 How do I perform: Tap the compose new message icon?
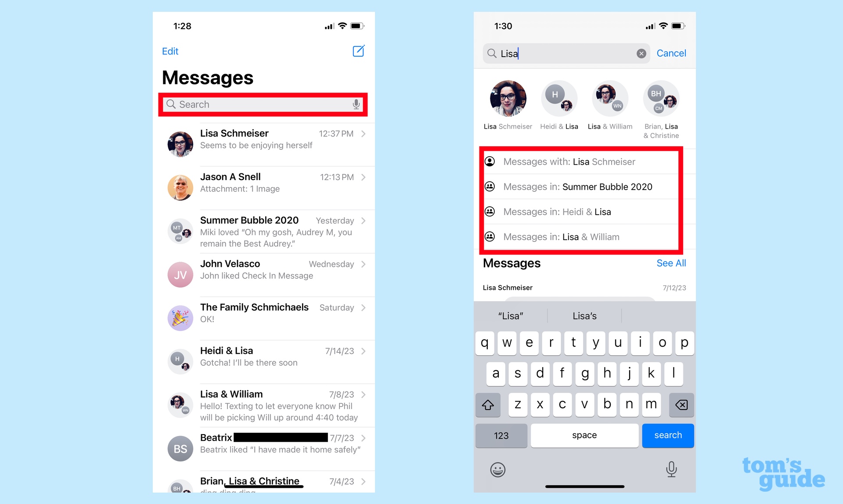click(359, 51)
